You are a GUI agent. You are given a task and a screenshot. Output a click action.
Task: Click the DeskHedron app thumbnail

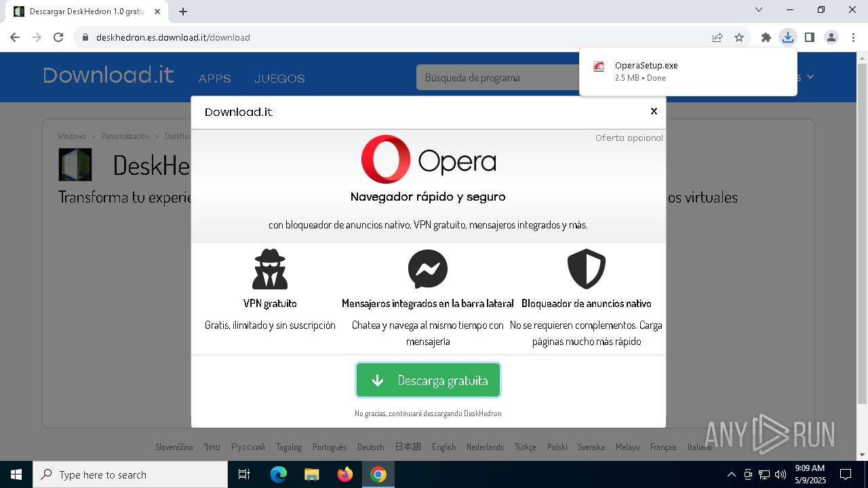[75, 165]
